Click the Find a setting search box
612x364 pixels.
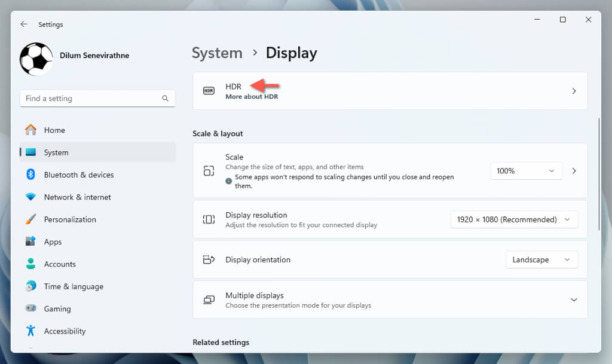[x=97, y=98]
